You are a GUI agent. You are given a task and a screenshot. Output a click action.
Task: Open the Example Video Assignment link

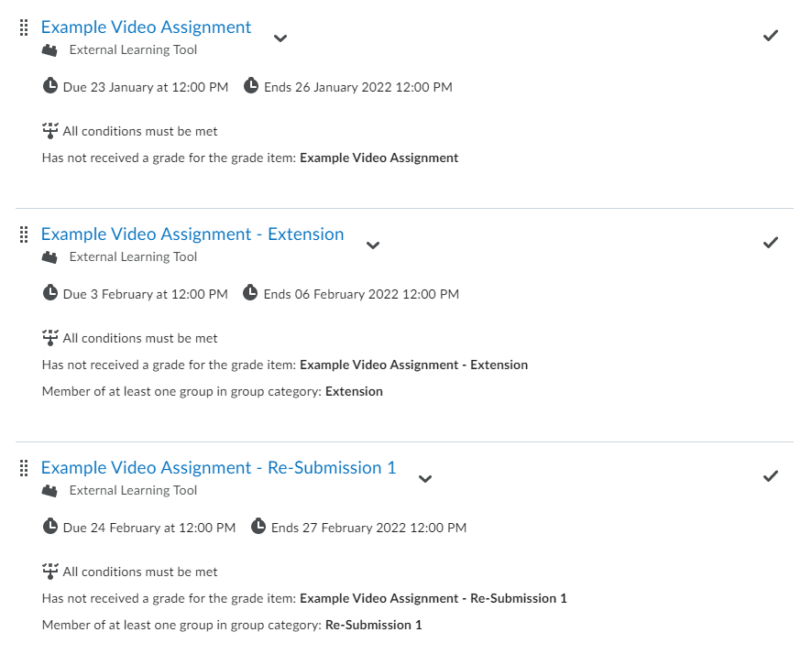tap(146, 27)
